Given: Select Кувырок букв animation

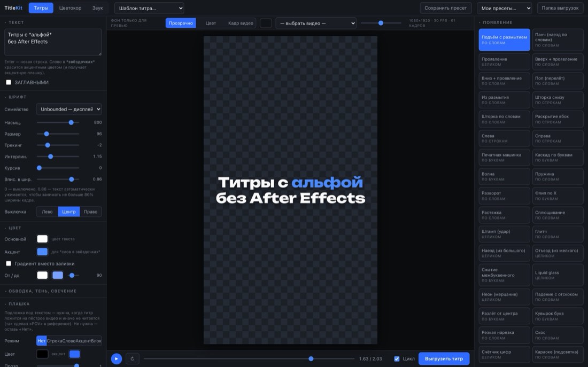Looking at the screenshot, I should [558, 316].
